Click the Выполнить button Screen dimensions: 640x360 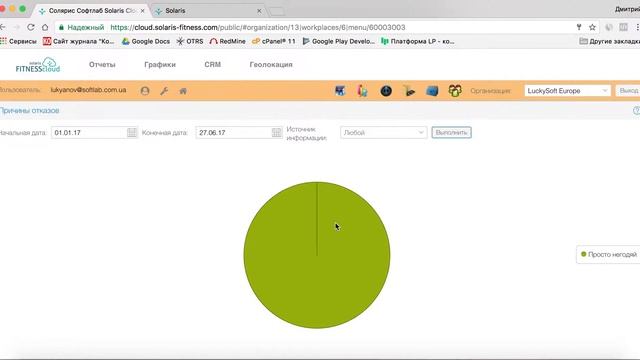pyautogui.click(x=451, y=133)
